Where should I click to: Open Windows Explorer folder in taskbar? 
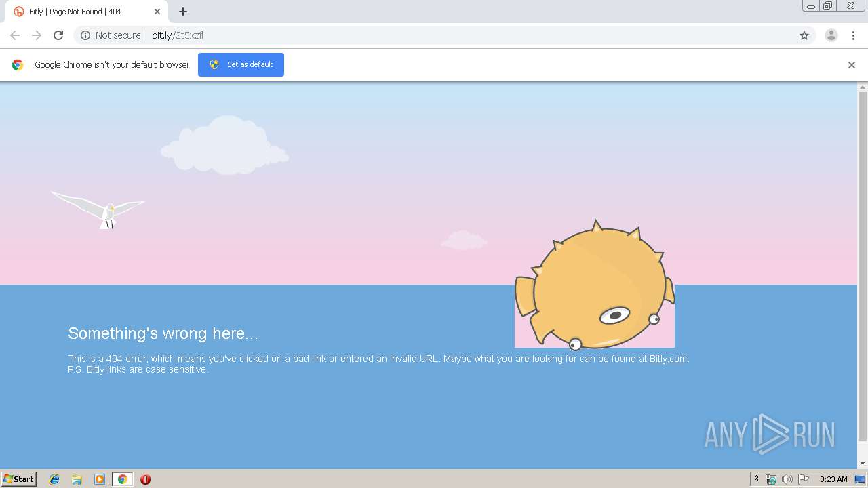[77, 479]
